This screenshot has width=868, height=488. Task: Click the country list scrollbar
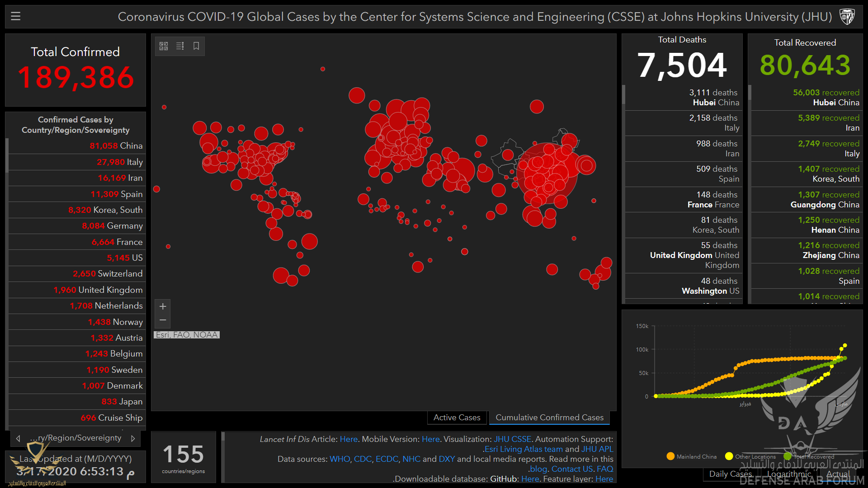[7, 155]
